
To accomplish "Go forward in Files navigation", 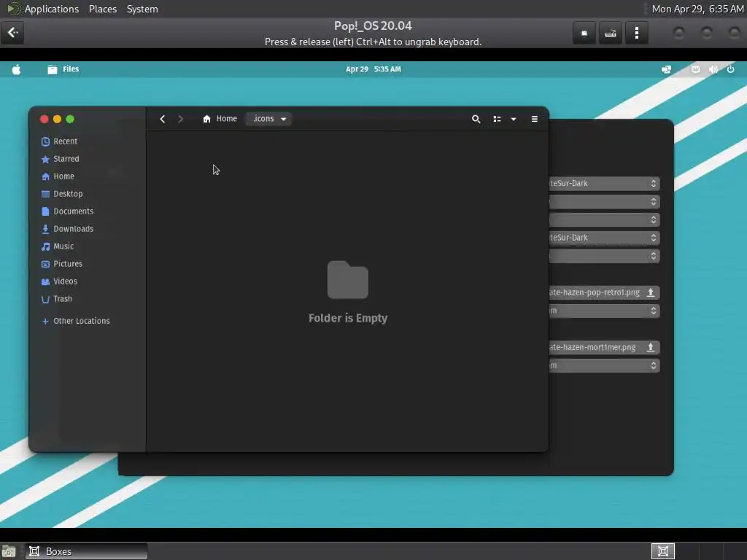I will pos(181,119).
